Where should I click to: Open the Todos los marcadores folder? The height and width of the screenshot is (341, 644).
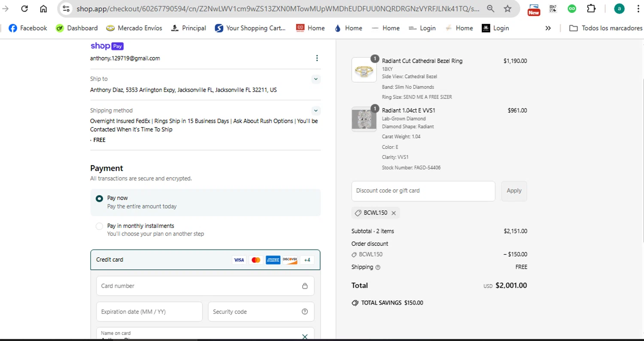605,28
